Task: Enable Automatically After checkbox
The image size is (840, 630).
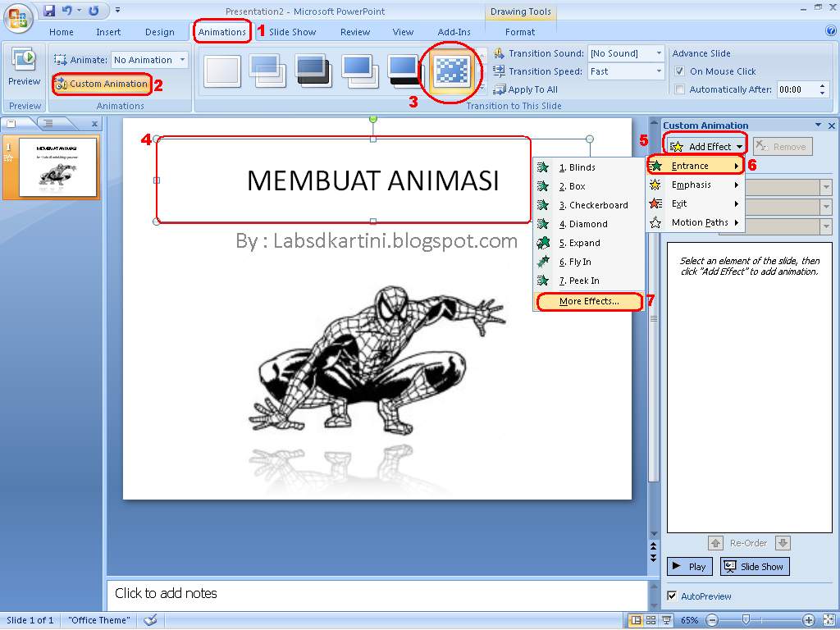Action: [x=680, y=89]
